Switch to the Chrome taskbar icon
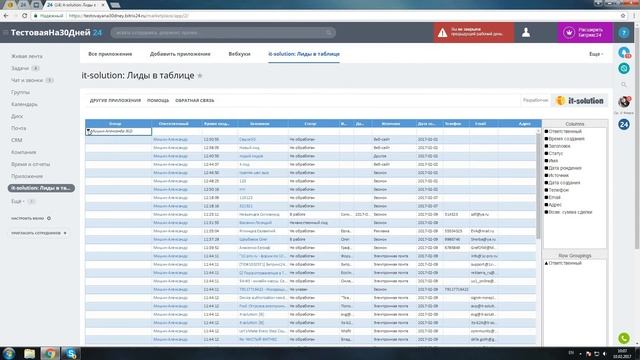This screenshot has height=360, width=640. click(x=50, y=353)
